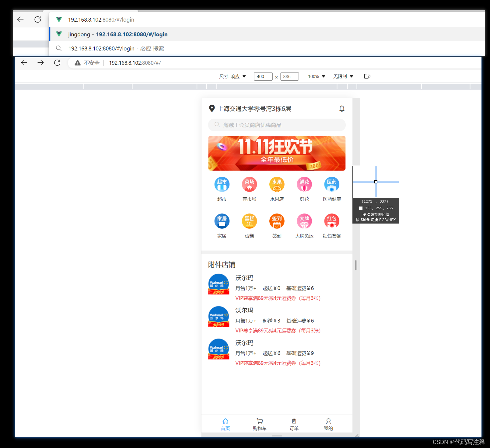Open the 大牌免运 category icon
Screen dimensions: 490x448
(x=304, y=221)
